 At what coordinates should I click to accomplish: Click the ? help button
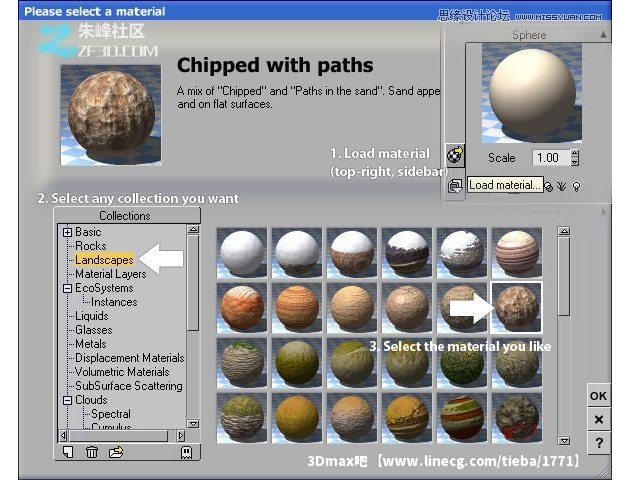(598, 442)
